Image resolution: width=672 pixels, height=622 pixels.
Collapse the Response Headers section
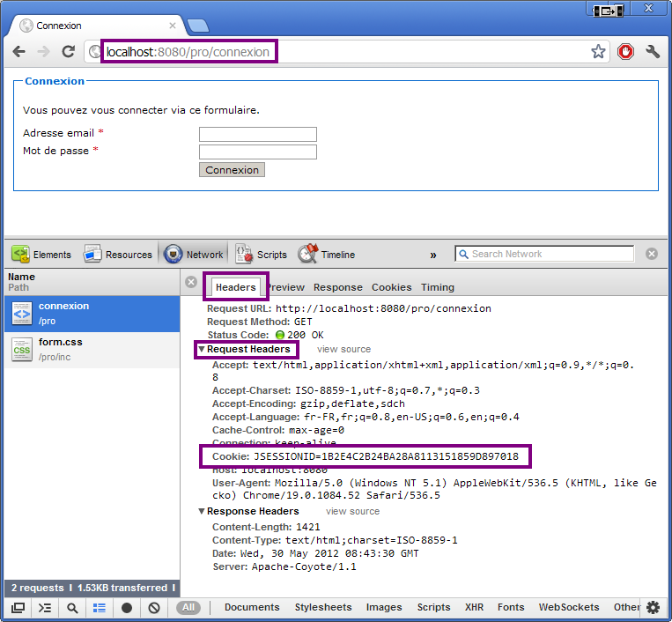tap(201, 512)
